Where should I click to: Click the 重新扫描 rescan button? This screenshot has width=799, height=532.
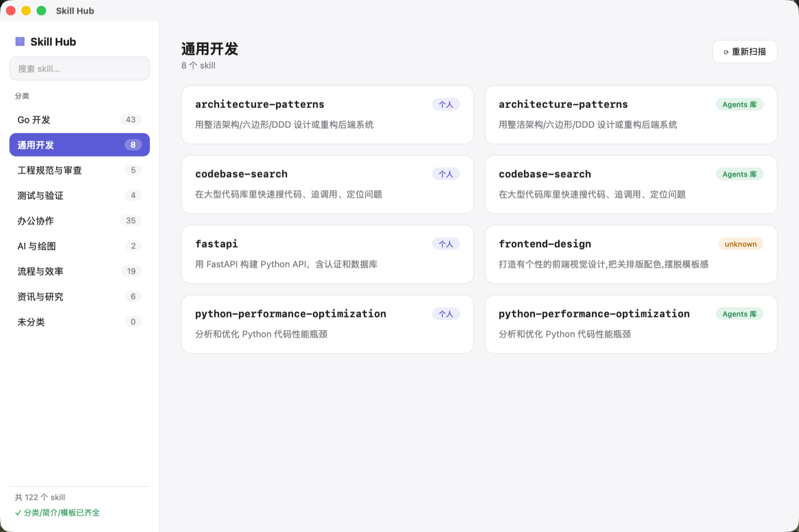click(745, 51)
